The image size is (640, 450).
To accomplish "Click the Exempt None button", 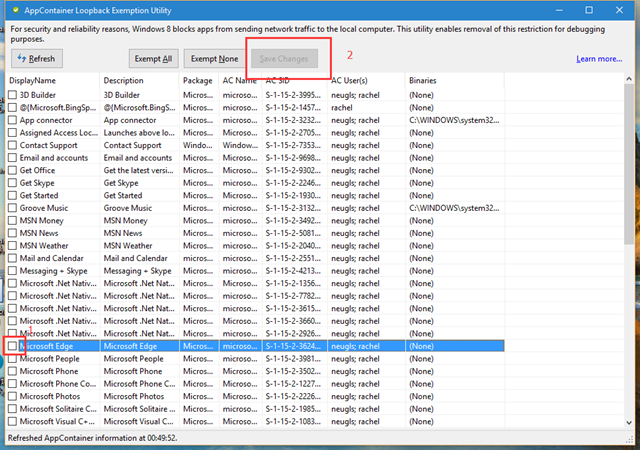I will 214,59.
